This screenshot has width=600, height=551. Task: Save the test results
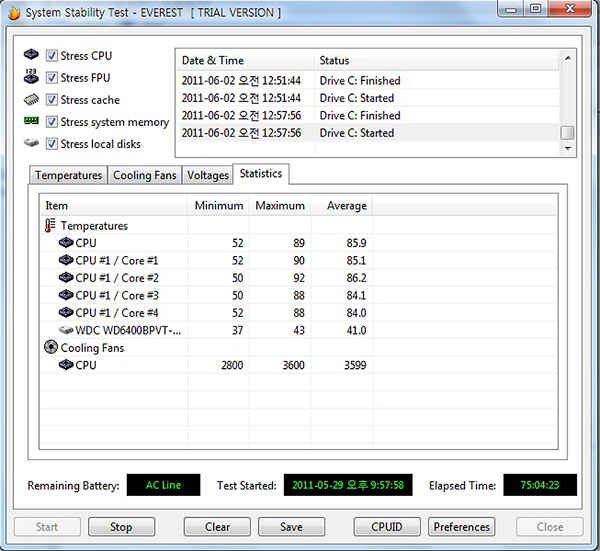click(291, 527)
